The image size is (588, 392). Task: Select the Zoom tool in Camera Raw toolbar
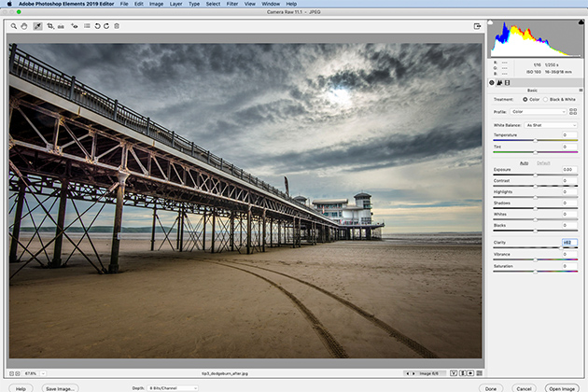pos(14,26)
